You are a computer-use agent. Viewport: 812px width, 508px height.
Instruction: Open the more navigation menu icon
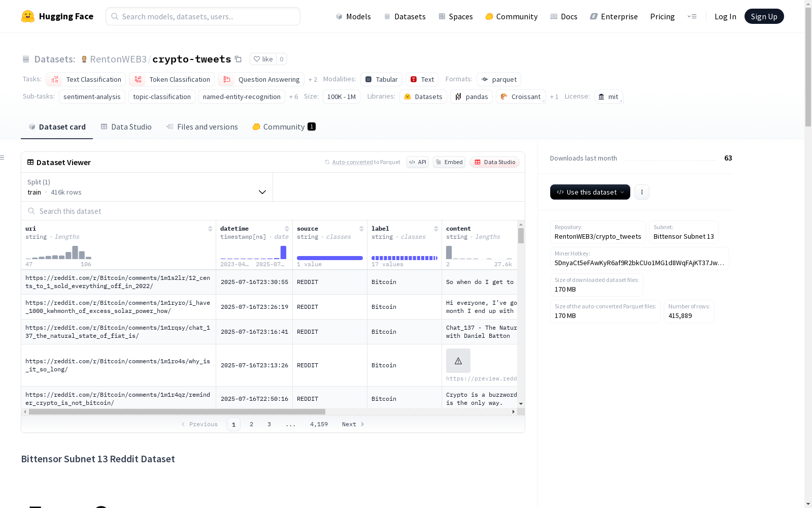click(692, 16)
